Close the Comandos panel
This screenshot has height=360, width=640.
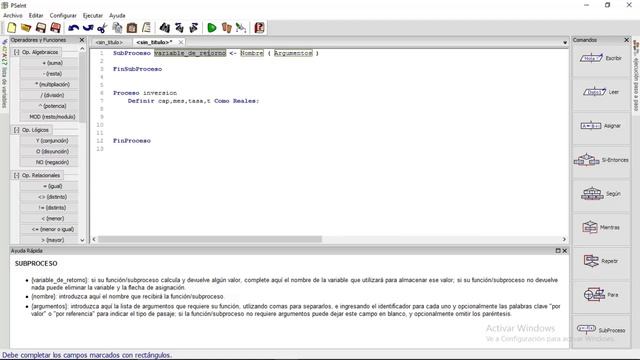pos(627,40)
